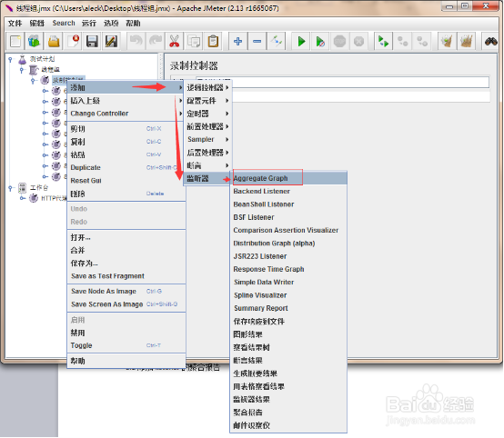Choose 禁用 in context menu

pyautogui.click(x=126, y=333)
